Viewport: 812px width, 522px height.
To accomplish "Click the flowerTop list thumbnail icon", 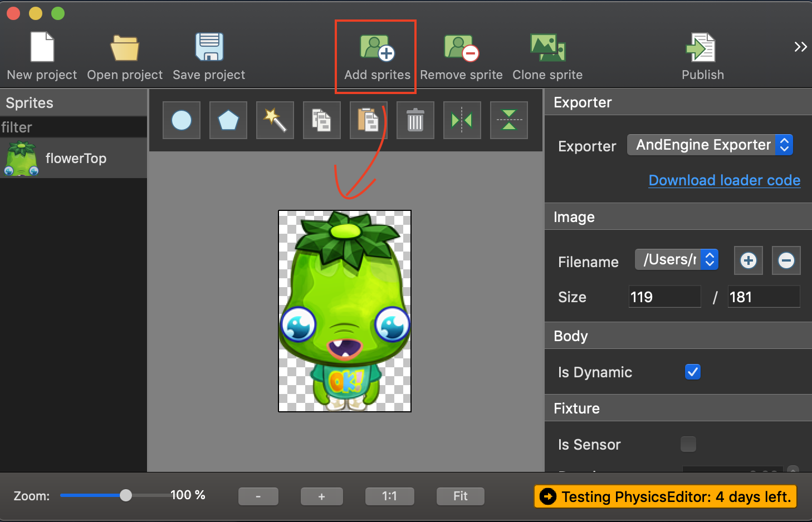I will pyautogui.click(x=22, y=159).
